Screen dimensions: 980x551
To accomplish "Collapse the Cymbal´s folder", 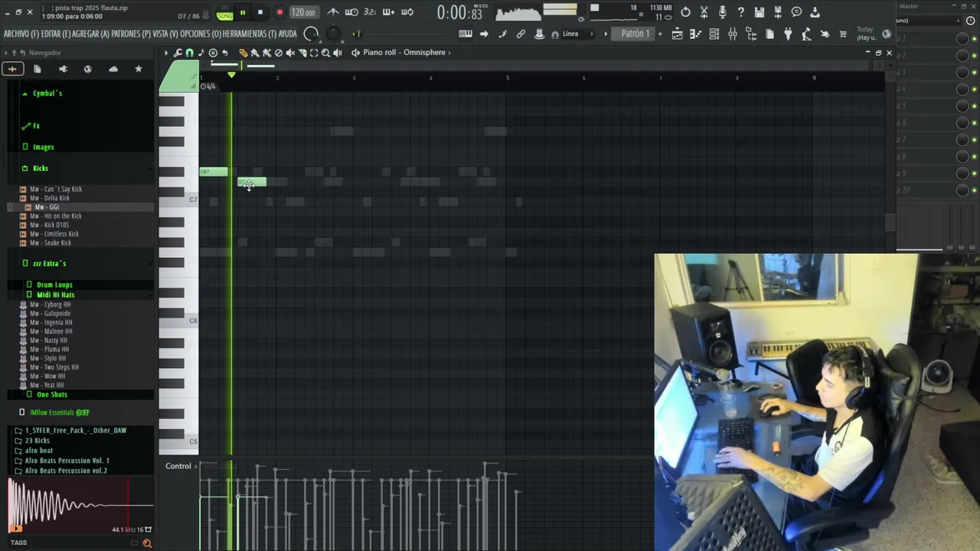I will pyautogui.click(x=47, y=93).
